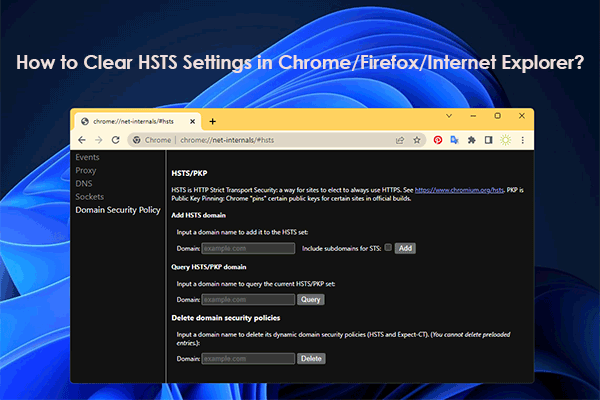Open the DNS section in sidebar
This screenshot has height=400, width=600.
coord(84,183)
